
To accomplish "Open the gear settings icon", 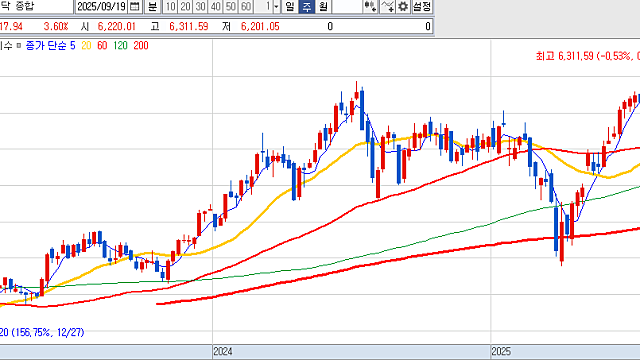I will (x=403, y=6).
